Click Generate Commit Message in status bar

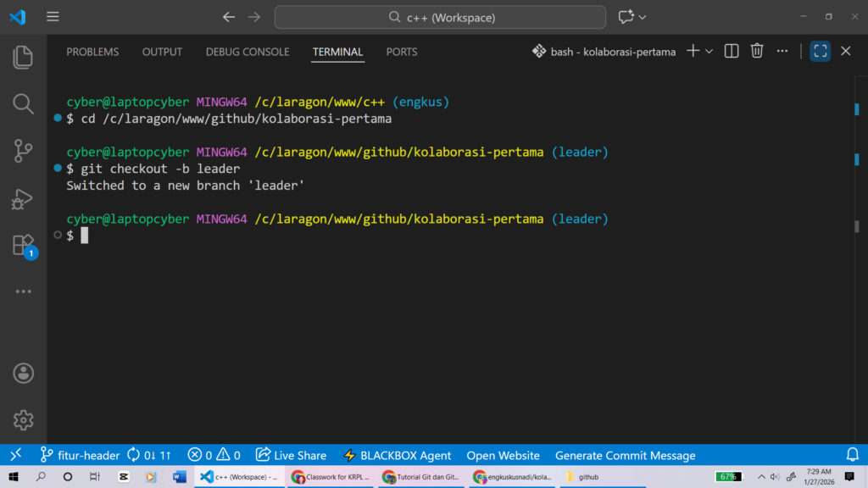click(x=625, y=455)
